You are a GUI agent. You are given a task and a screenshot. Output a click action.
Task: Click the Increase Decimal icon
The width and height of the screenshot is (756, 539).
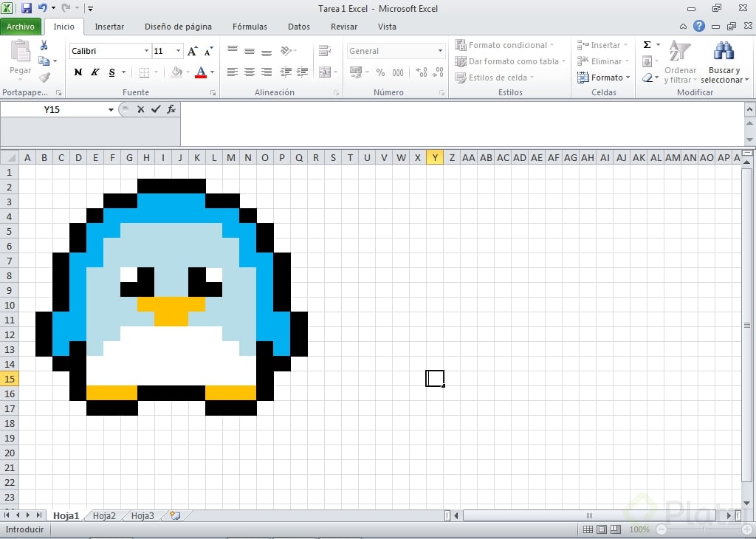pos(422,72)
